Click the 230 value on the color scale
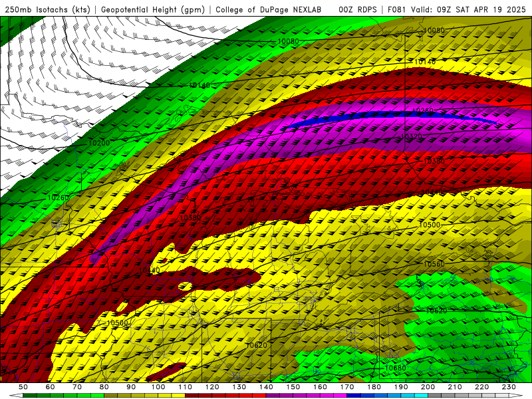This screenshot has height=399, width=532. coord(509,387)
